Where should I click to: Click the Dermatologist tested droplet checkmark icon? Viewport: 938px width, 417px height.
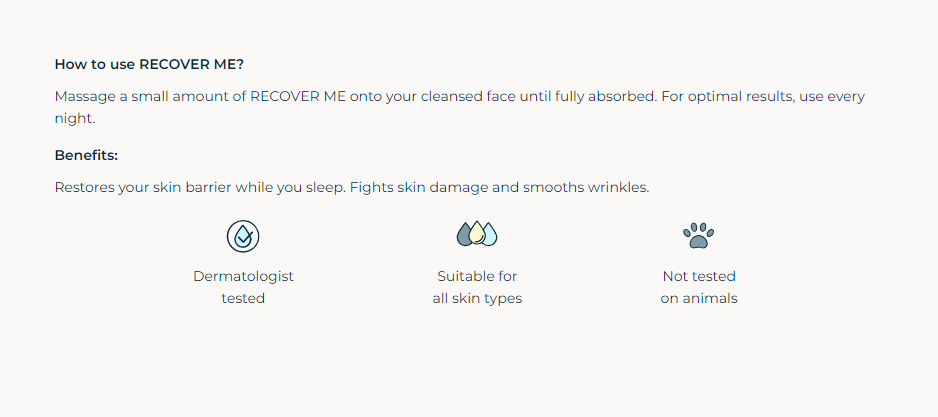click(243, 236)
